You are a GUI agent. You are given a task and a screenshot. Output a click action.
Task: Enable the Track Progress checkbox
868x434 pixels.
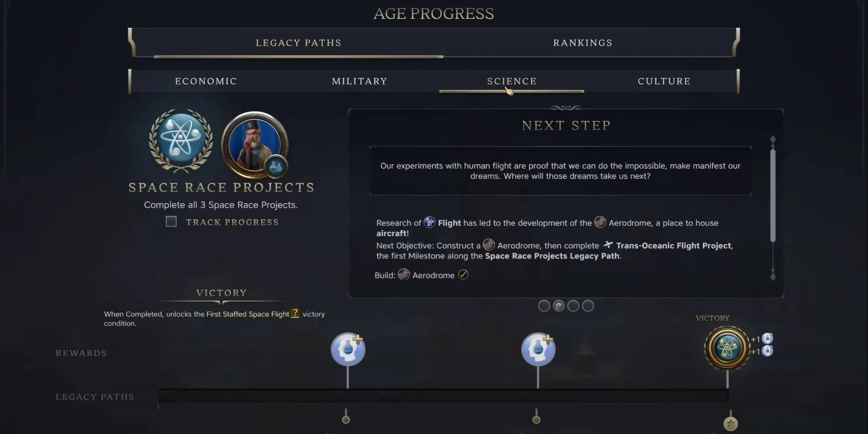(x=171, y=222)
